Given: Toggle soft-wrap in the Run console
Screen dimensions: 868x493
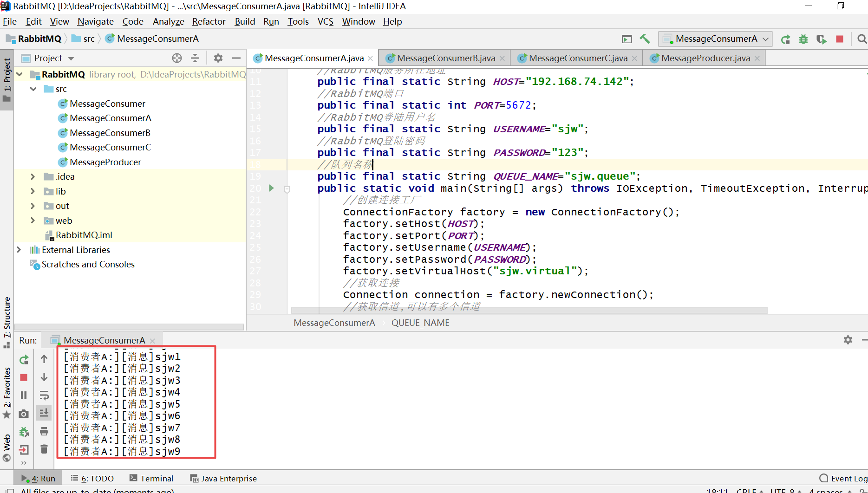Looking at the screenshot, I should tap(44, 395).
